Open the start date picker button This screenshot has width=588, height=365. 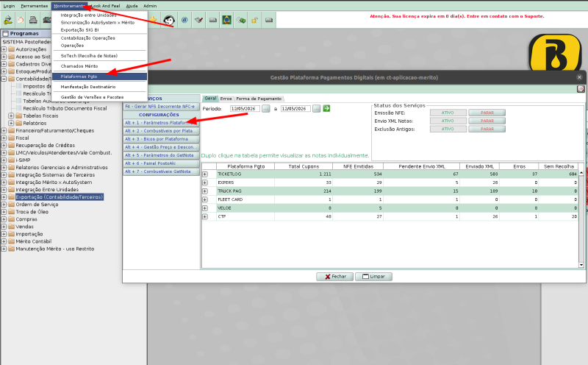click(x=266, y=108)
